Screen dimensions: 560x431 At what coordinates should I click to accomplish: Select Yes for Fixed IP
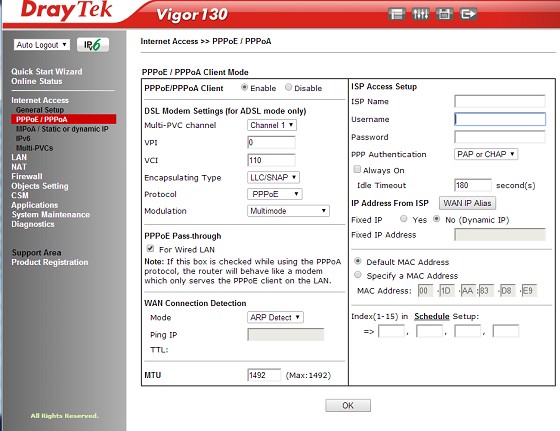click(x=404, y=219)
